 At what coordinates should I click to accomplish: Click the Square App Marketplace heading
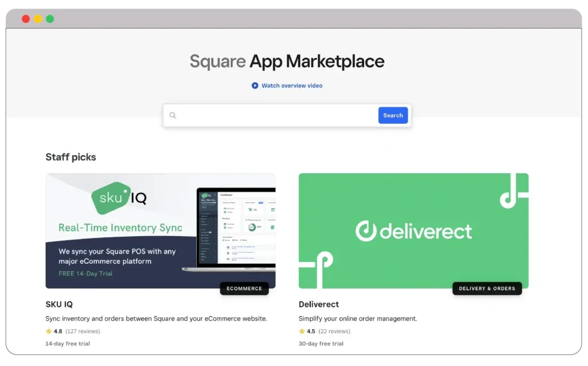pos(287,61)
